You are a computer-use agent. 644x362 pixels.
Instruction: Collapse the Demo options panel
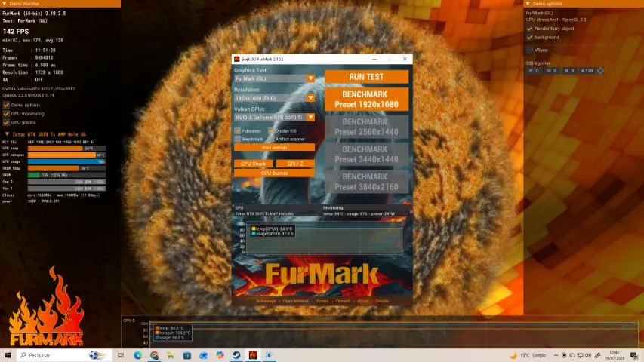click(528, 4)
